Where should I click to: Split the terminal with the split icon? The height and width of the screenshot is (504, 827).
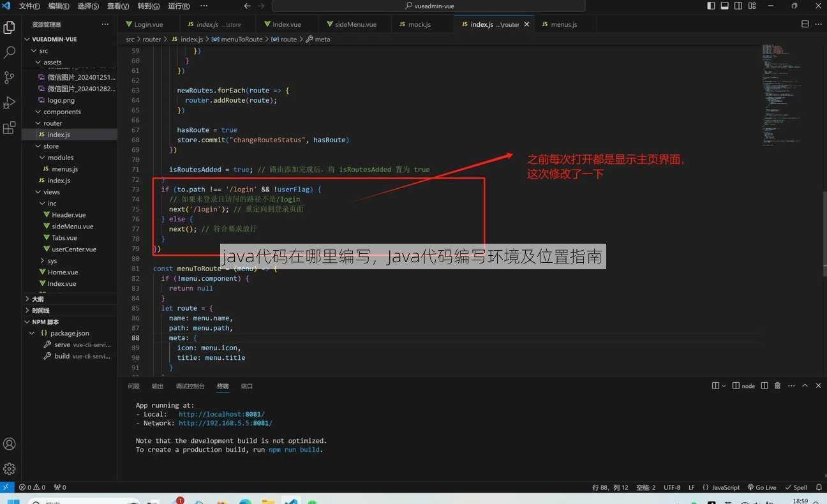(x=764, y=386)
